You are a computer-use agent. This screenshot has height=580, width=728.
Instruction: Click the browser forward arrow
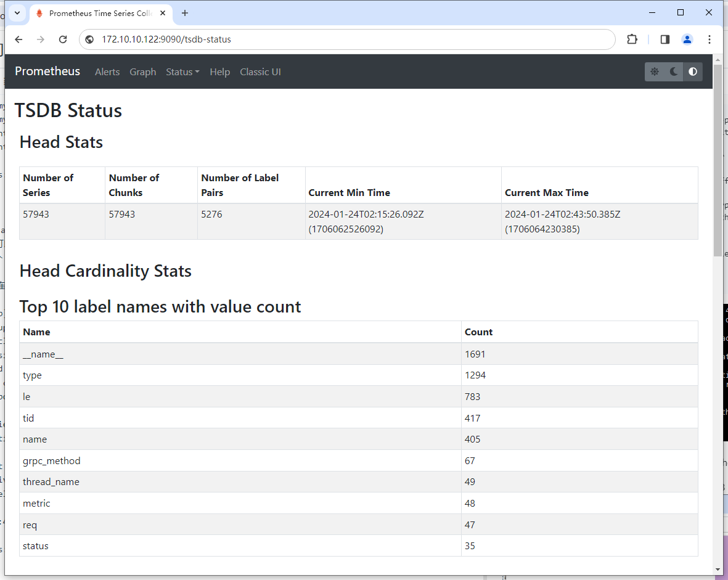[41, 39]
